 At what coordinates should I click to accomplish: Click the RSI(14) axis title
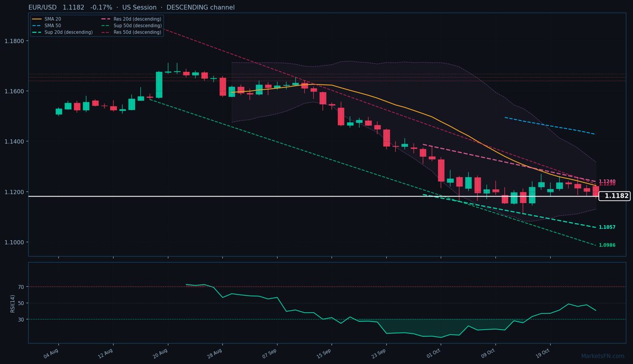pos(12,303)
